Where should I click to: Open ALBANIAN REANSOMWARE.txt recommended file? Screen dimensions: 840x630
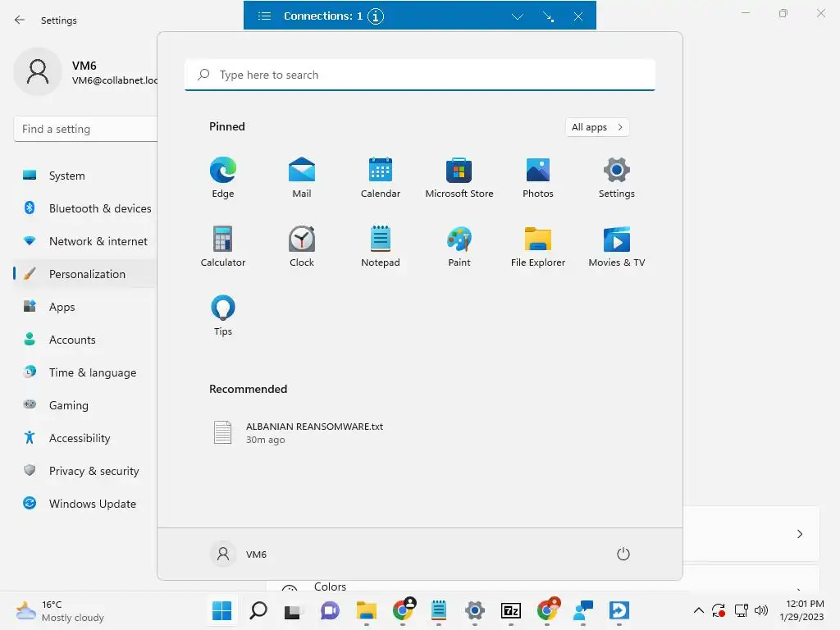[x=298, y=433]
